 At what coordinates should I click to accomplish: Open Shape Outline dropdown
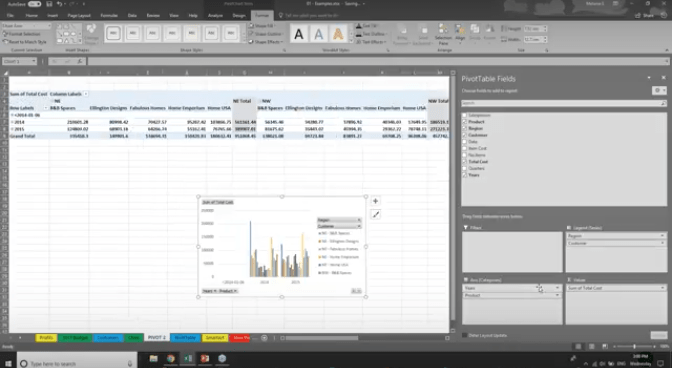267,34
